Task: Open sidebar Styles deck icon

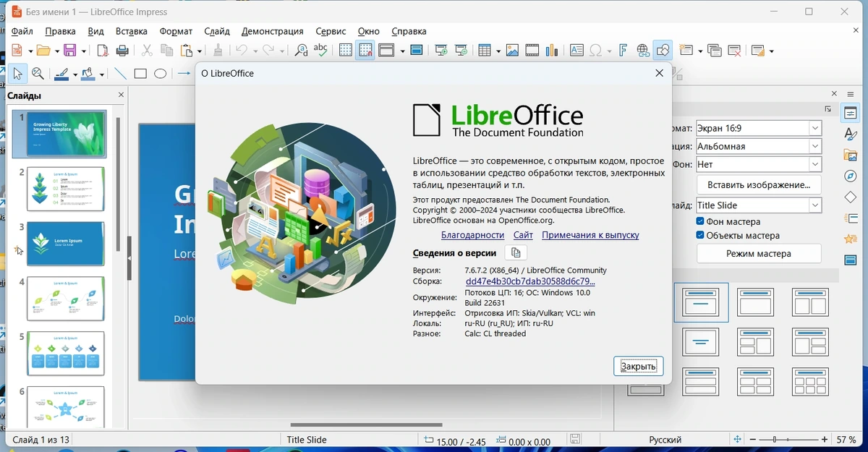Action: [851, 135]
